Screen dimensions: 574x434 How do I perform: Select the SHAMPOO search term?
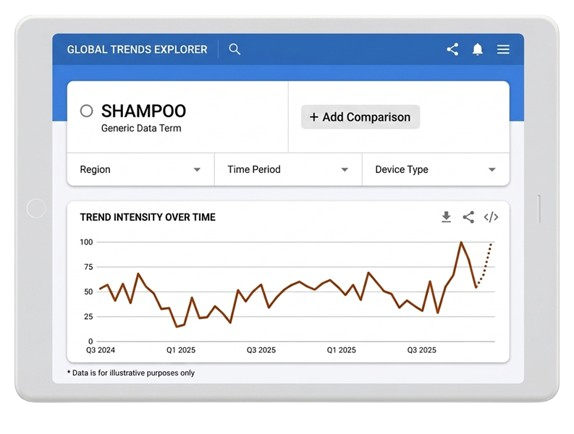(144, 111)
